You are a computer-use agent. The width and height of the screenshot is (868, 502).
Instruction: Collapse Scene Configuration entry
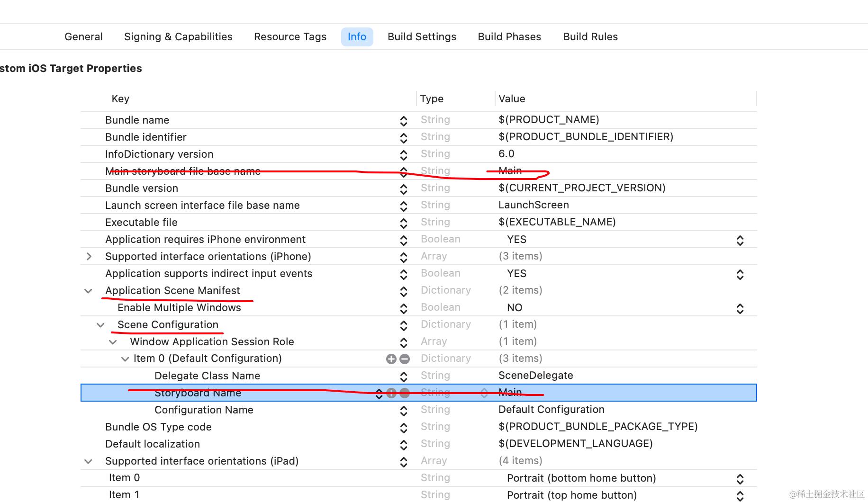click(x=100, y=325)
